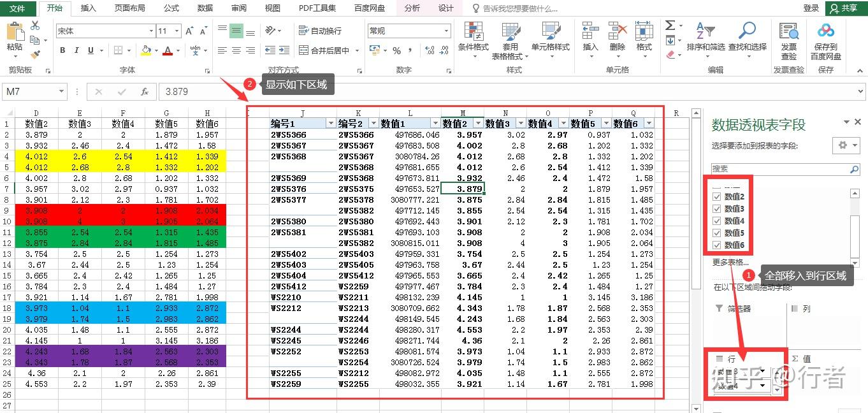Switch to the 插入 ribbon tab
Image resolution: width=868 pixels, height=413 pixels.
click(87, 8)
